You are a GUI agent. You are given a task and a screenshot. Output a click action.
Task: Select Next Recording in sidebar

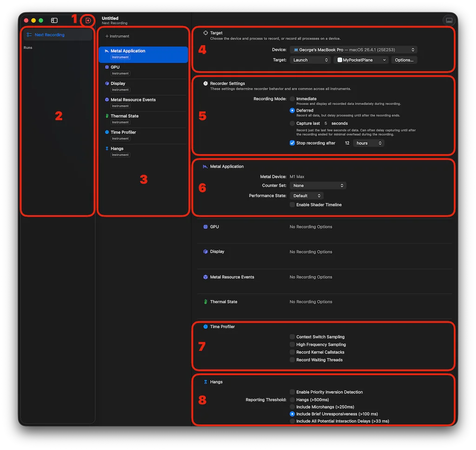[58, 35]
